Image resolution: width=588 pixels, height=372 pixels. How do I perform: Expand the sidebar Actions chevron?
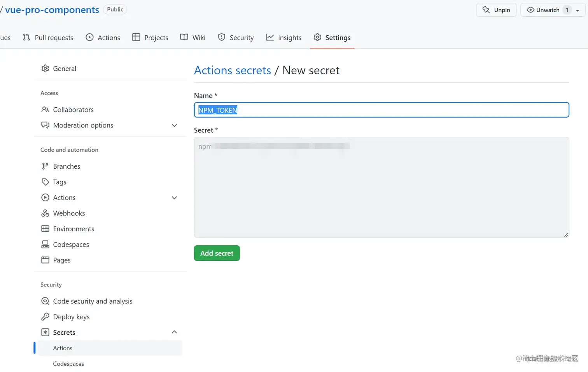174,197
